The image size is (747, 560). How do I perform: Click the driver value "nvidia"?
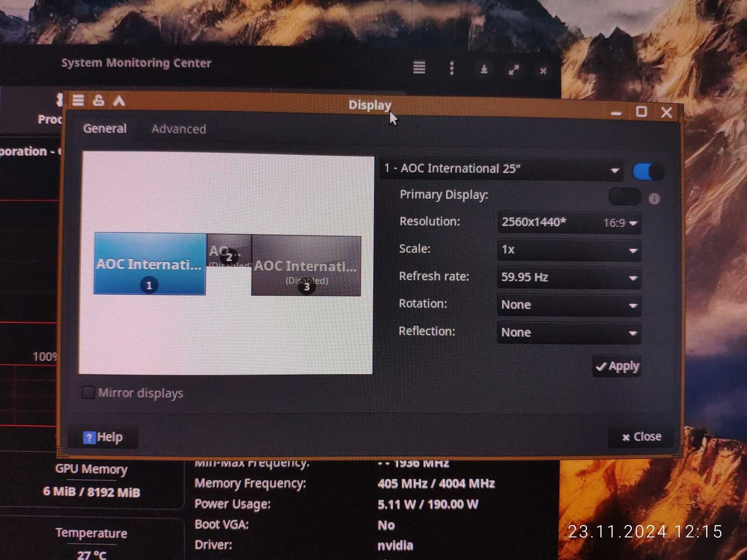pyautogui.click(x=395, y=545)
